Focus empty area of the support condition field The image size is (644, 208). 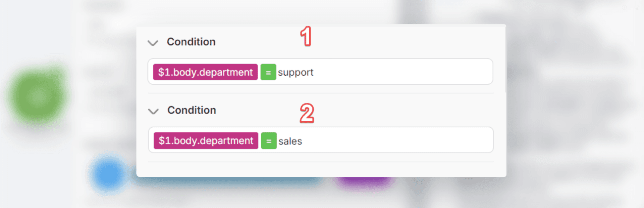pyautogui.click(x=402, y=72)
